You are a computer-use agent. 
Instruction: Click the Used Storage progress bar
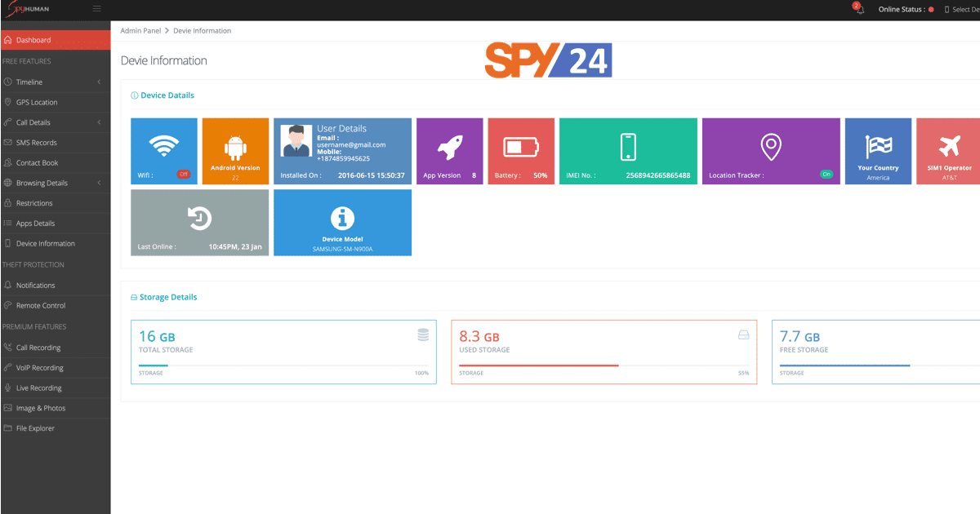point(604,366)
